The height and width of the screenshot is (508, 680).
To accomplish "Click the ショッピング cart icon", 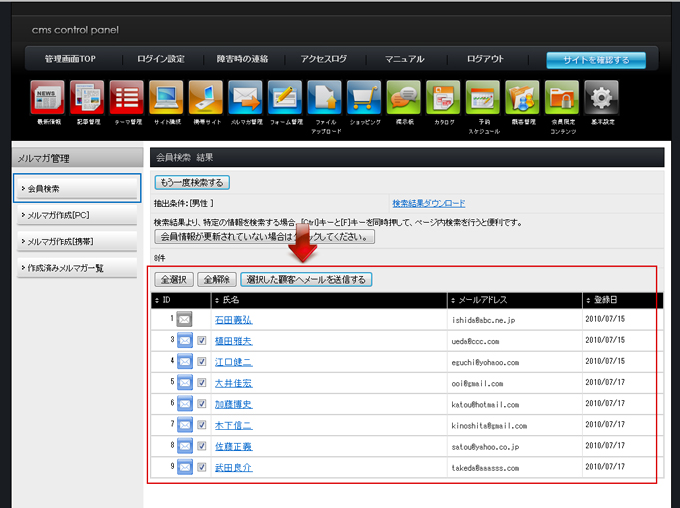I will [364, 98].
